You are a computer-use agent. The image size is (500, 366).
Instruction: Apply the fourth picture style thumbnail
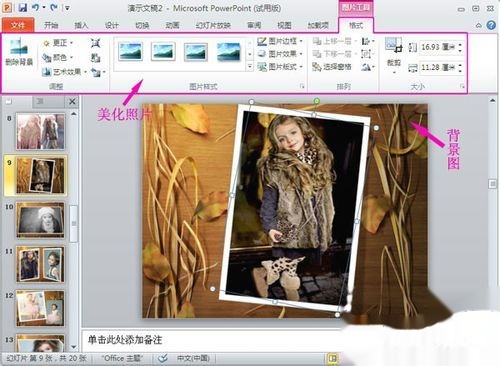pyautogui.click(x=228, y=52)
